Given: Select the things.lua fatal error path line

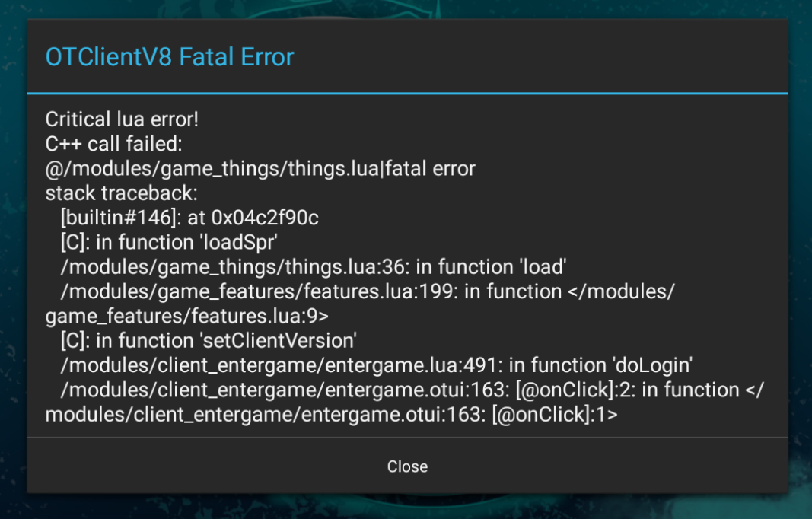Looking at the screenshot, I should 260,168.
